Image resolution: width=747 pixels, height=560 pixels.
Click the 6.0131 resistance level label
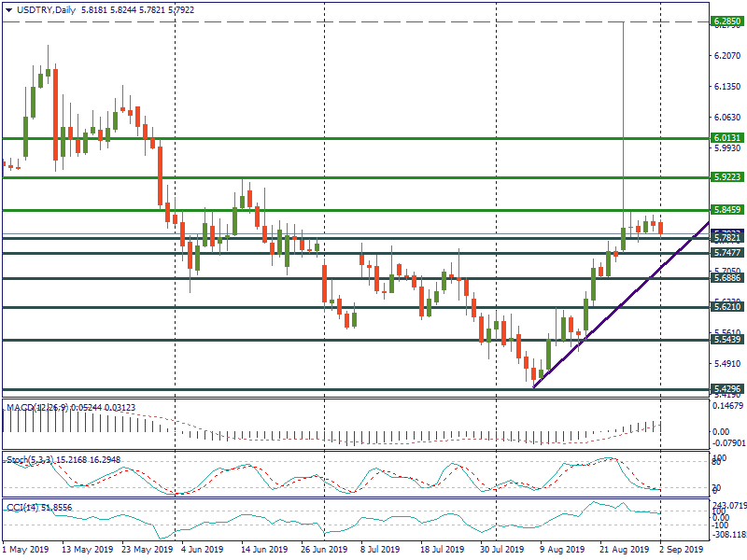pos(726,137)
